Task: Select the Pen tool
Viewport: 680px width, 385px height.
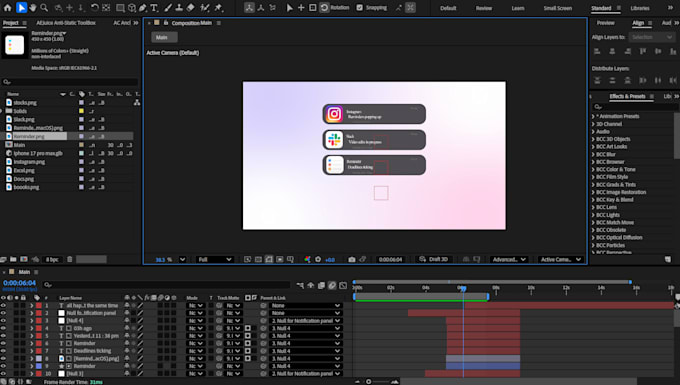Action: [x=143, y=8]
